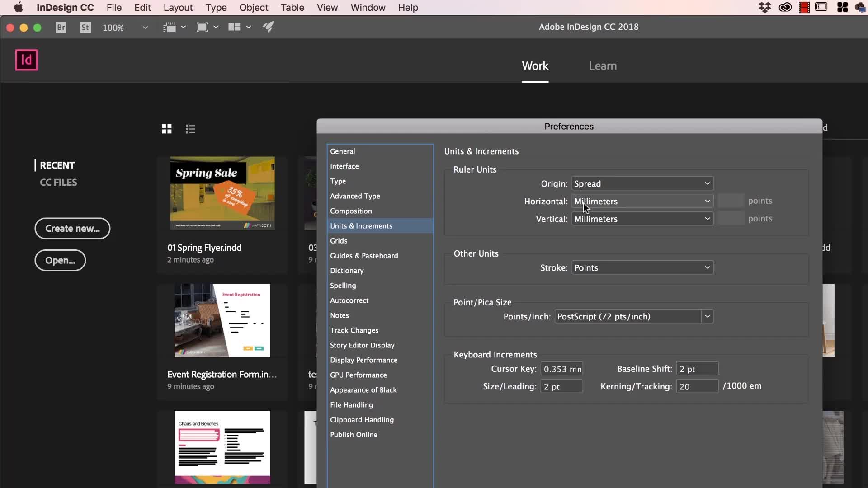Open the Edit menu

[x=142, y=7]
